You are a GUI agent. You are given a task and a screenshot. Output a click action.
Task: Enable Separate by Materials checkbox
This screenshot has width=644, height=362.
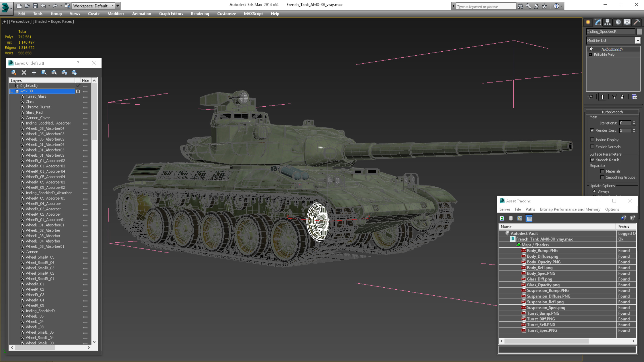tap(602, 171)
